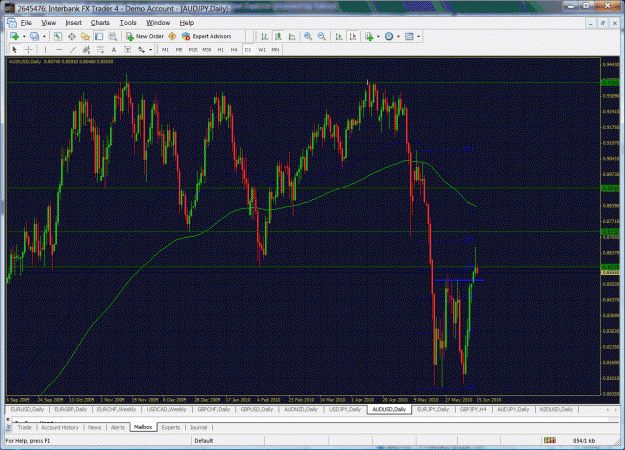Switch timeframe to H4
This screenshot has width=625, height=450.
pyautogui.click(x=234, y=49)
